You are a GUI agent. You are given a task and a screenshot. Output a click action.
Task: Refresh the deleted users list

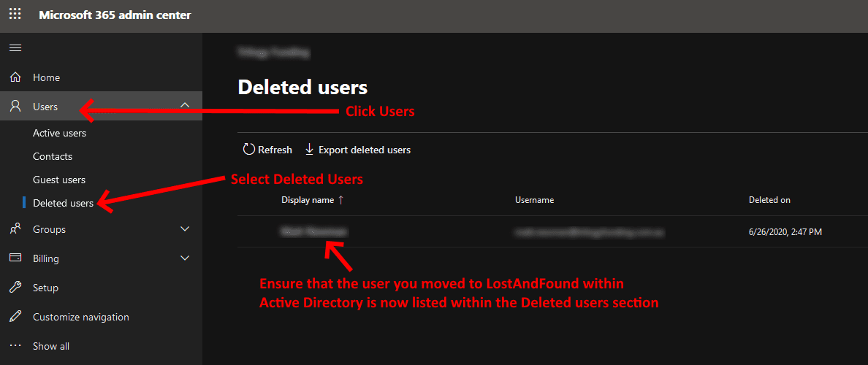(267, 150)
